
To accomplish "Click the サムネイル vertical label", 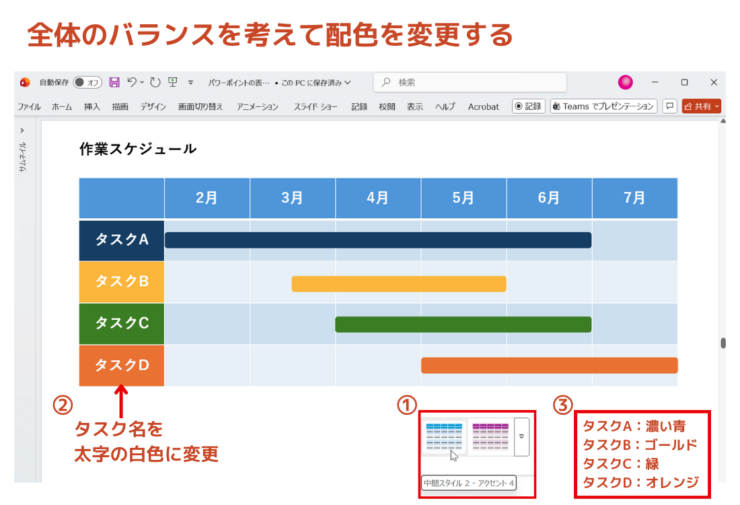I will 22,157.
